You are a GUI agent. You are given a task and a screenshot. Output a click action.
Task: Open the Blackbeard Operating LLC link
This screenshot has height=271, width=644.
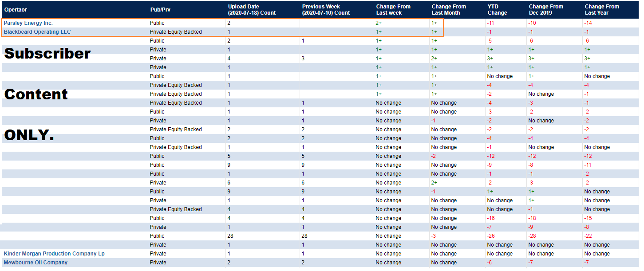(x=37, y=32)
